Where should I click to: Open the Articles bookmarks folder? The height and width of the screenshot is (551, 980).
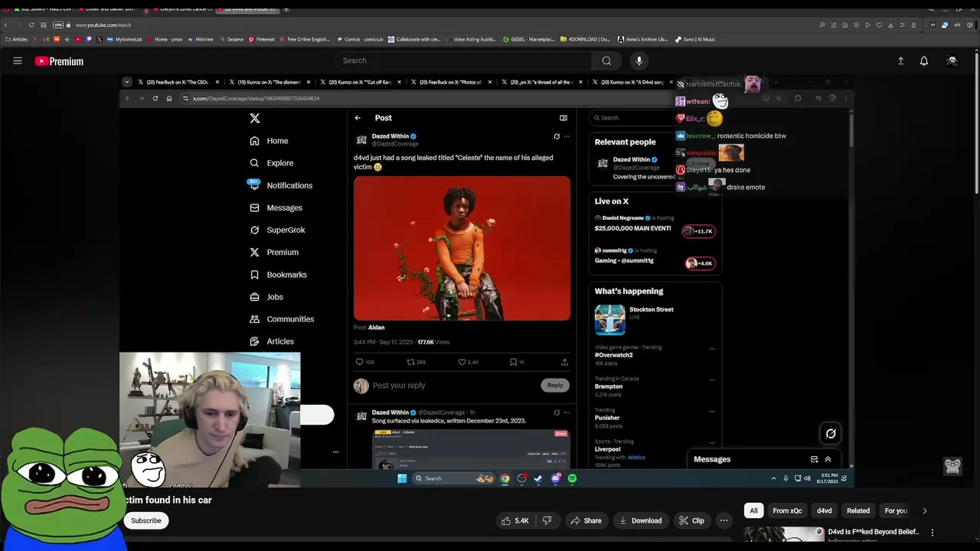[x=16, y=39]
